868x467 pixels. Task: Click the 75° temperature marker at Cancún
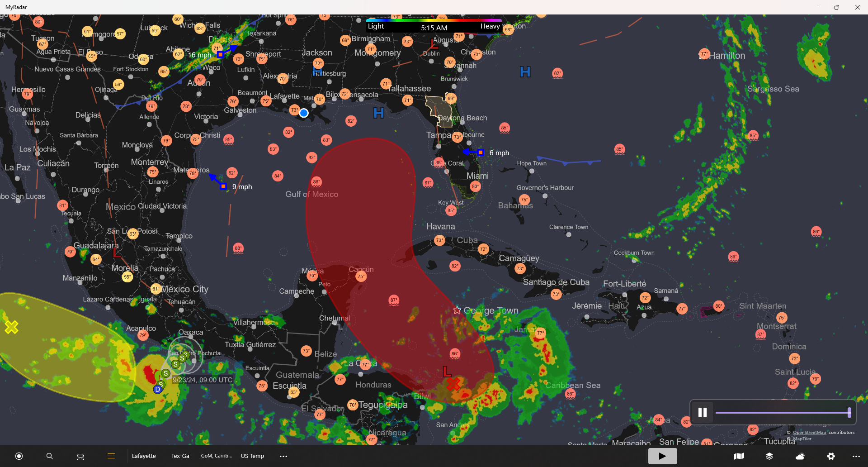(x=361, y=276)
